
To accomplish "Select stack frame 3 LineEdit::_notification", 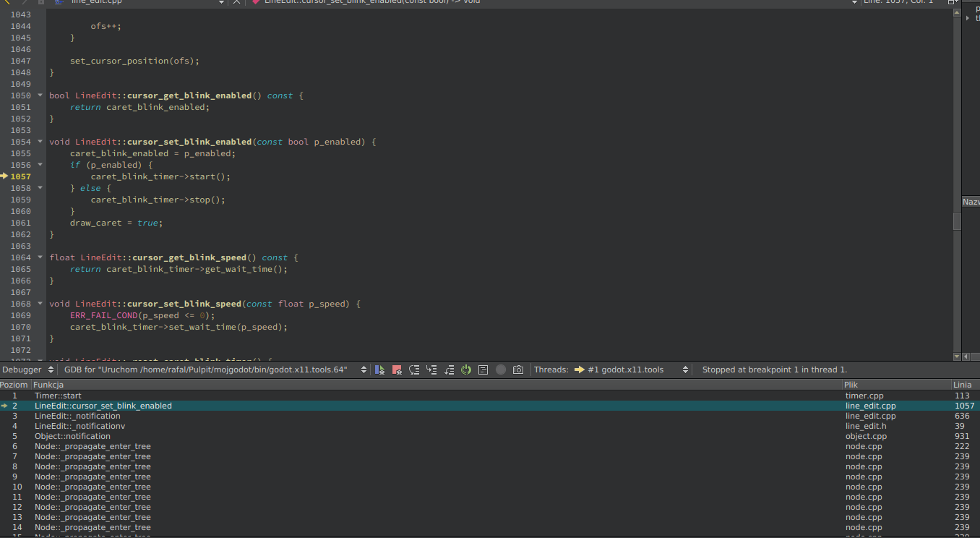I will tap(490, 416).
